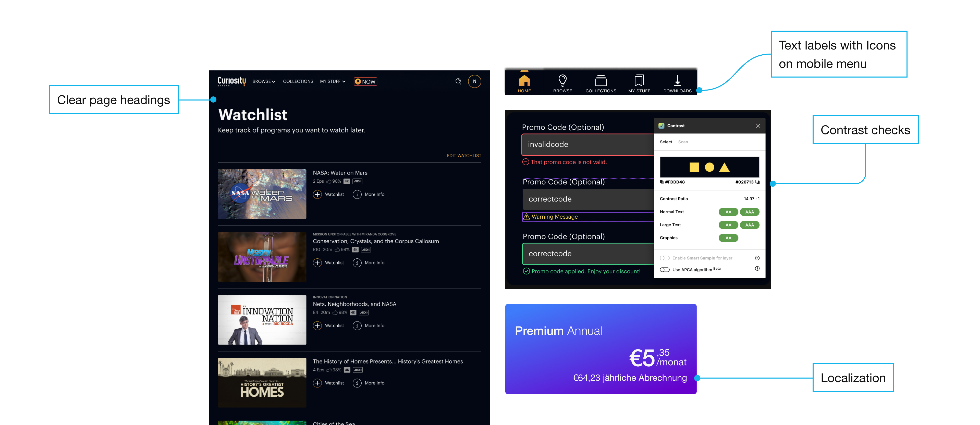This screenshot has width=980, height=425.
Task: Close the Contrast plugin panel
Action: click(x=758, y=126)
